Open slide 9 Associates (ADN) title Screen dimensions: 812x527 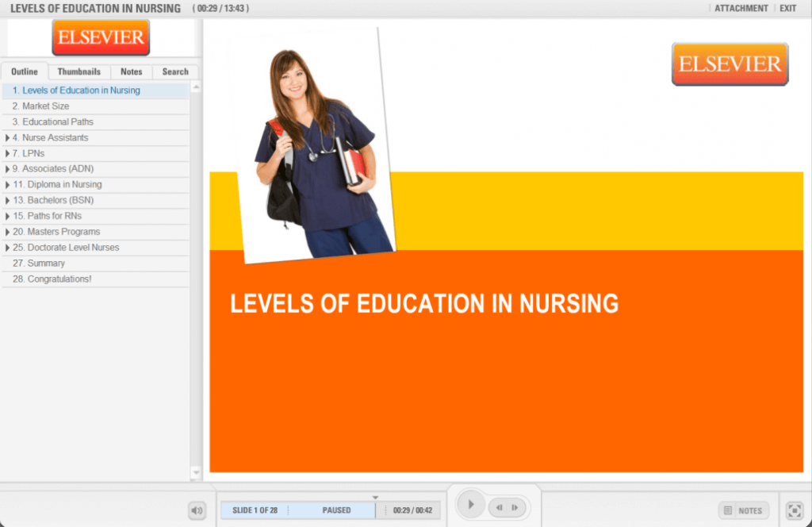coord(53,169)
